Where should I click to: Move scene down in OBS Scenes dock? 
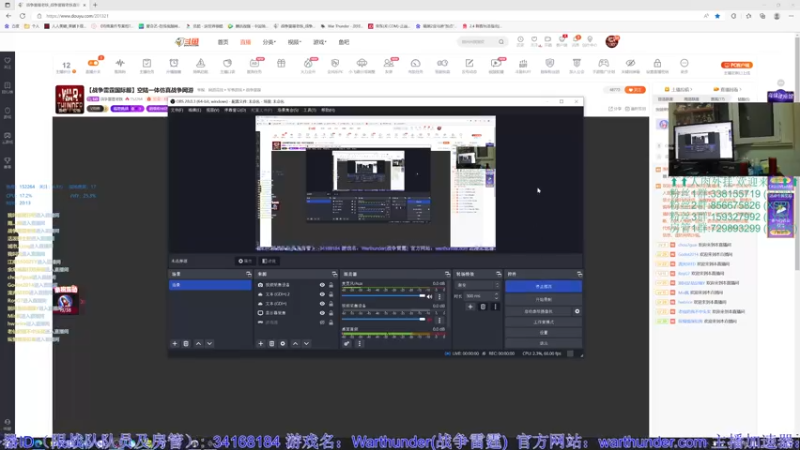coord(210,344)
